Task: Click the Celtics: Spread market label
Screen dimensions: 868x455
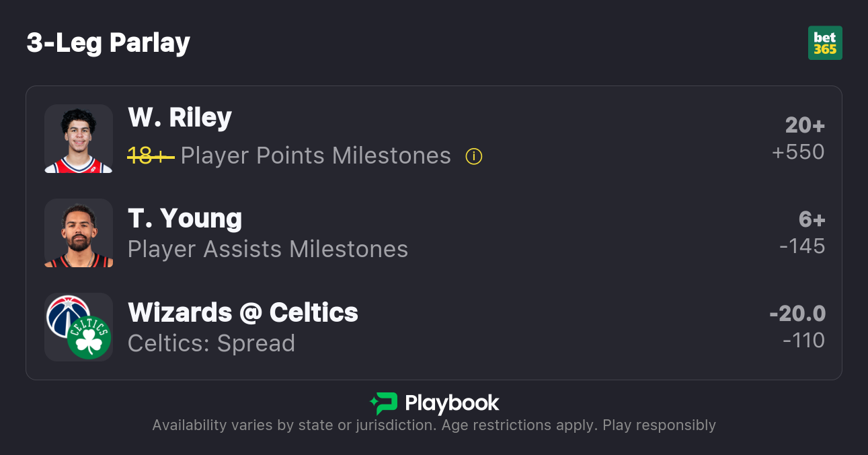Action: click(x=211, y=343)
